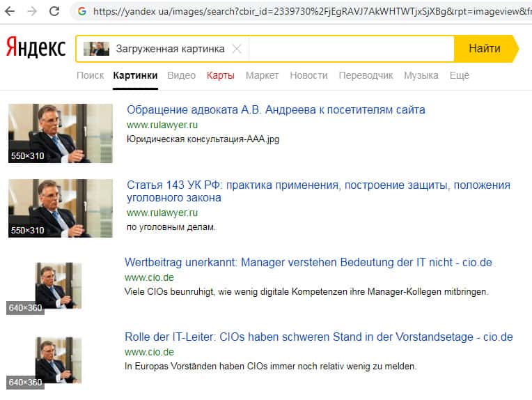Open thumbnail of Wertbeitrag unerkannt result
Screen dimensions: 532x400
click(58, 286)
